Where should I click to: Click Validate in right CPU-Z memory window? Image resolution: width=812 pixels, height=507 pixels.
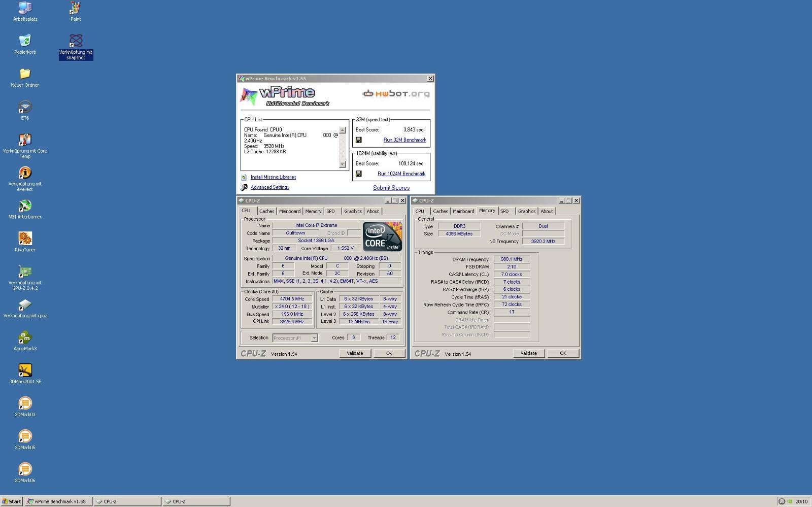[x=529, y=353]
